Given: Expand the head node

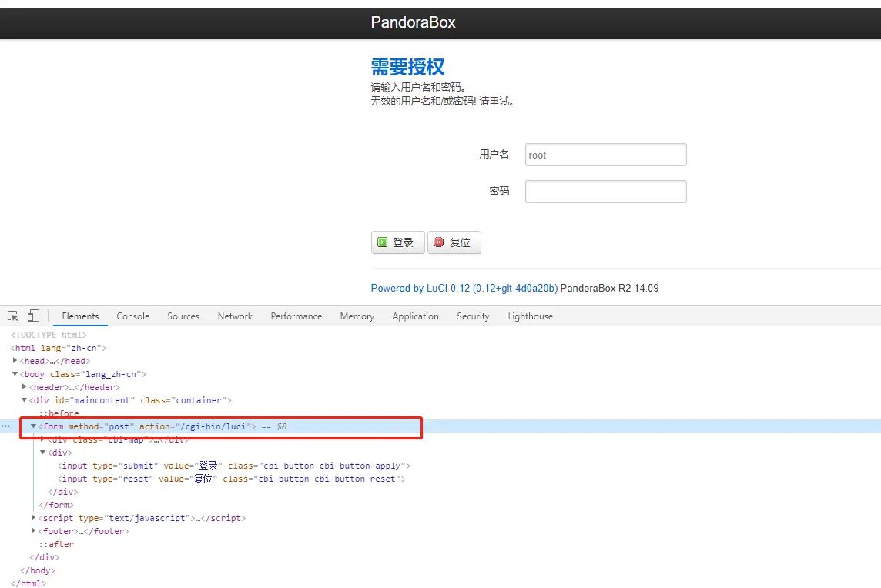Looking at the screenshot, I should (x=15, y=360).
